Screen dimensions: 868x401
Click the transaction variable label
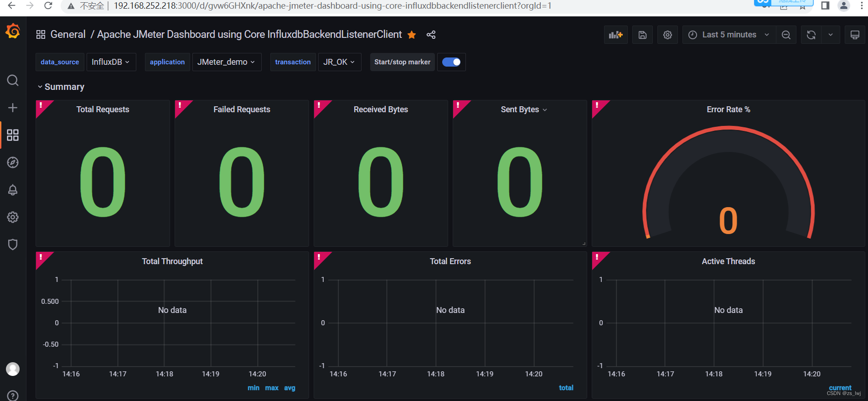[x=293, y=62]
